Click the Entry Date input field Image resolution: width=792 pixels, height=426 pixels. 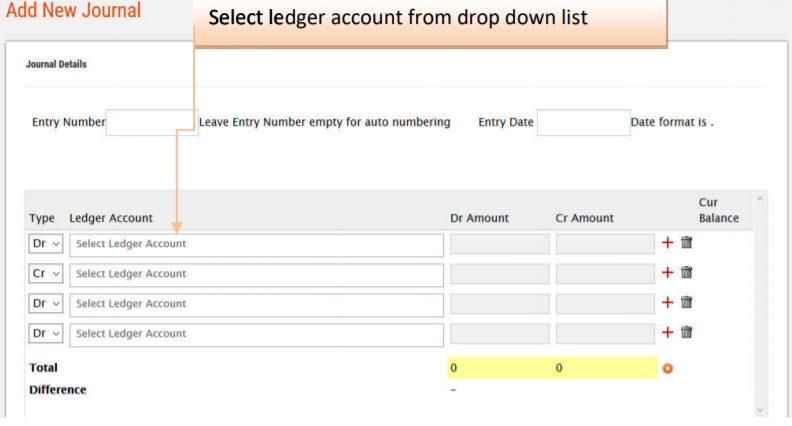[x=583, y=123]
